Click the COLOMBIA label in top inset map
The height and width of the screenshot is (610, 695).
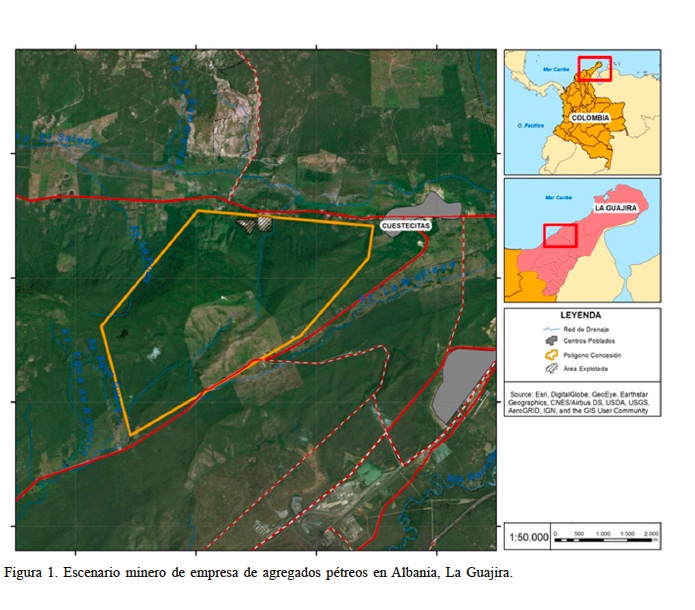(589, 118)
